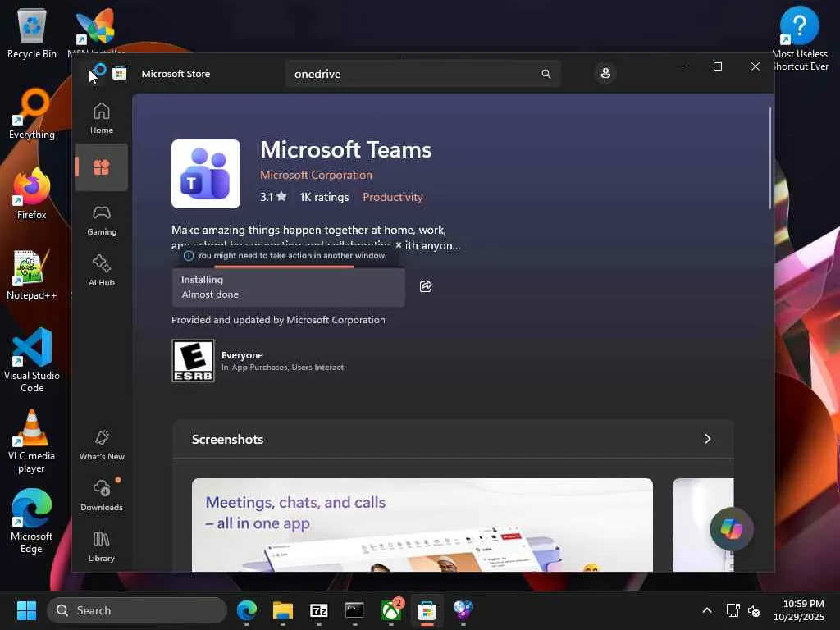Viewport: 840px width, 630px height.
Task: Click the Microsoft Teams app logo
Action: 206,174
